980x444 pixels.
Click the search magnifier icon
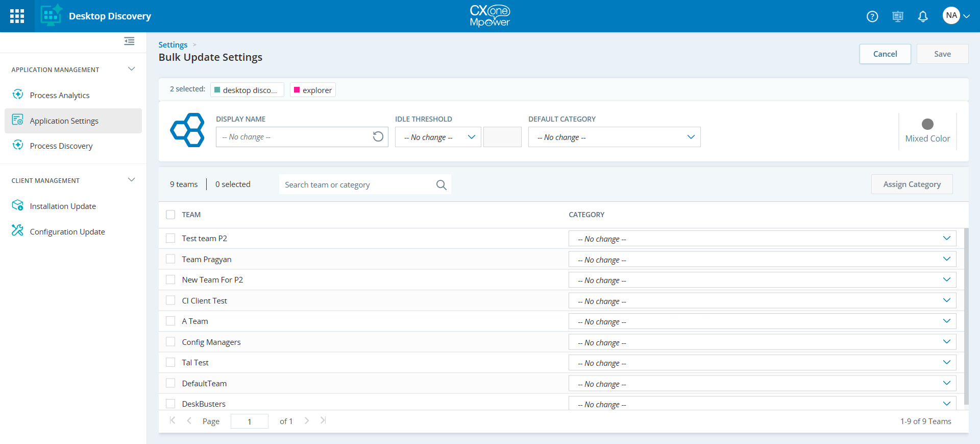pos(441,185)
